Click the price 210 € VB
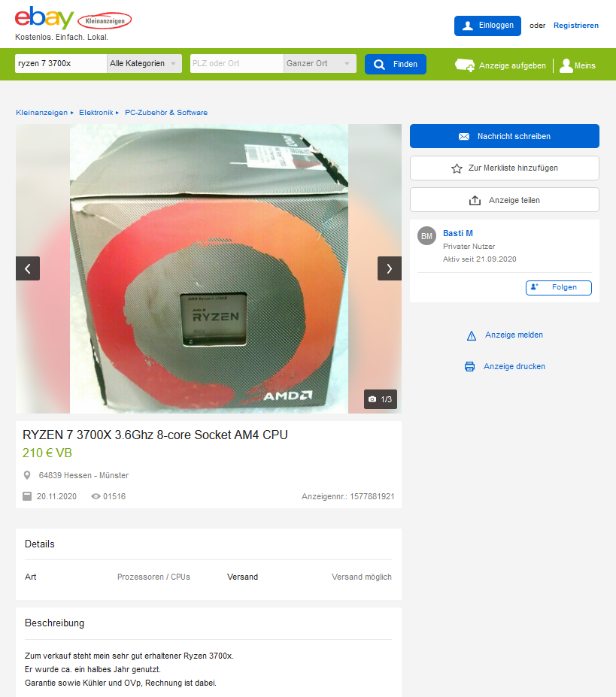Viewport: 616px width, 697px height. 47,453
